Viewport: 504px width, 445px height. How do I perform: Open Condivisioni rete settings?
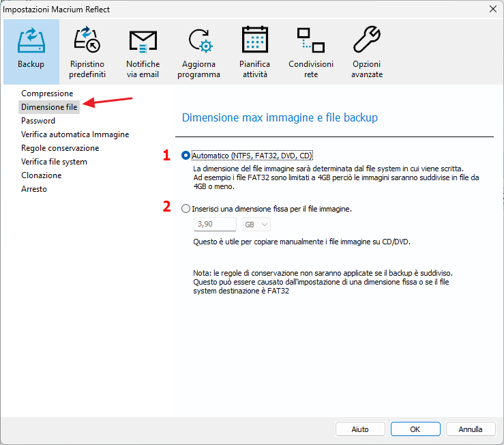(x=311, y=51)
